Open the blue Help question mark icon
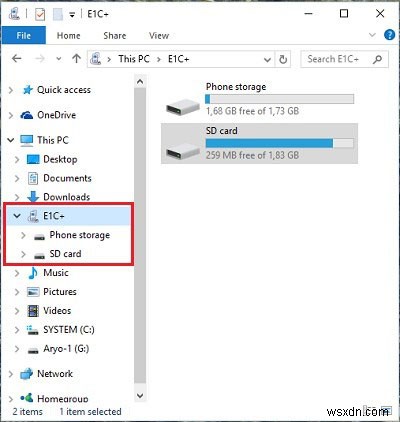This screenshot has width=400, height=422. point(389,35)
